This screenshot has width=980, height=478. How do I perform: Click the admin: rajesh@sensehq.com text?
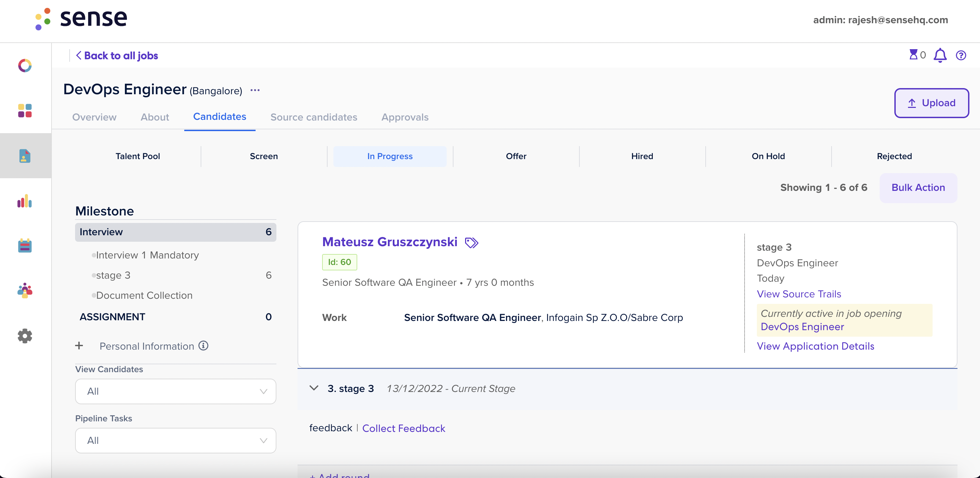(x=880, y=20)
